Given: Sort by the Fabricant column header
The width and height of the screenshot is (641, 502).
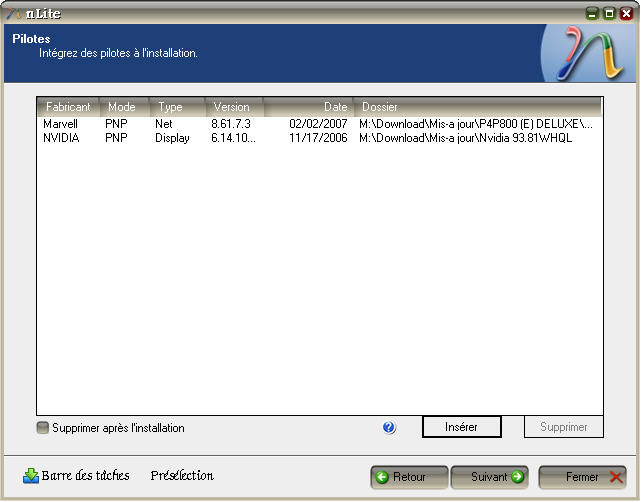Looking at the screenshot, I should [x=68, y=107].
